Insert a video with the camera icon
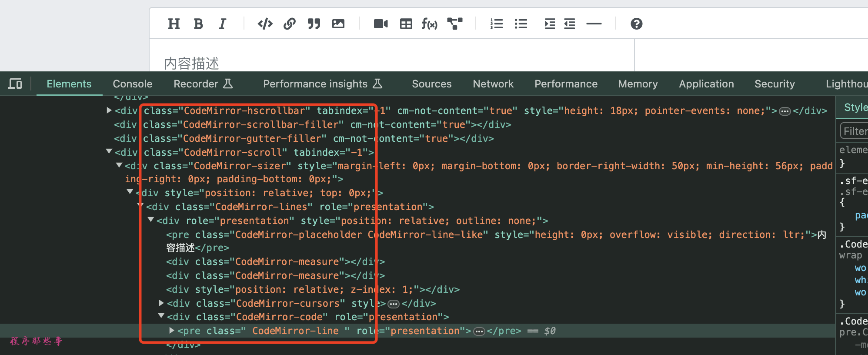This screenshot has height=355, width=868. click(381, 24)
